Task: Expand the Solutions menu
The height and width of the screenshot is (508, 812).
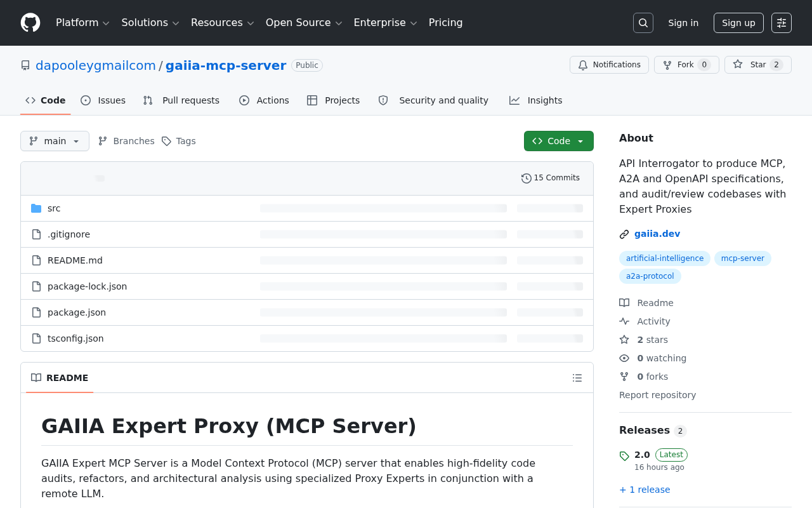Action: pos(151,23)
